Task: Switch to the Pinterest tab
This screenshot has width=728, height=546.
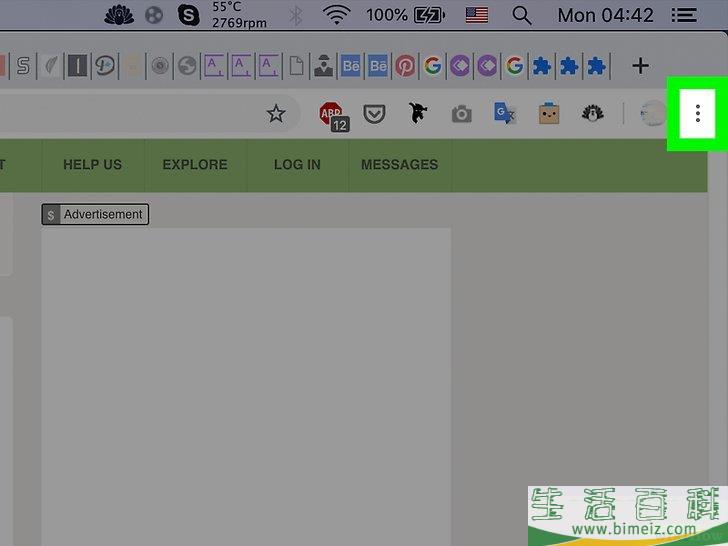Action: [x=405, y=66]
